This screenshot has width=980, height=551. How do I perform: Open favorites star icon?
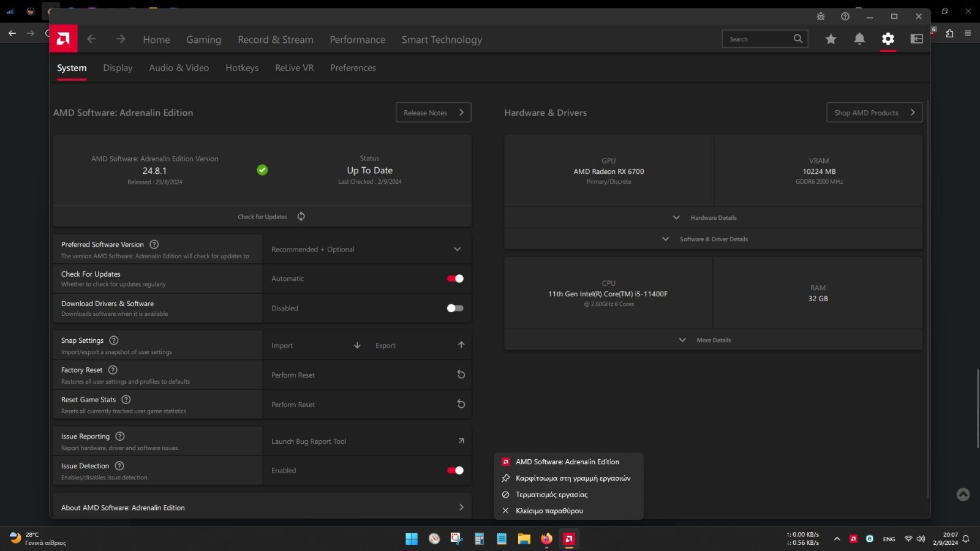pyautogui.click(x=831, y=39)
